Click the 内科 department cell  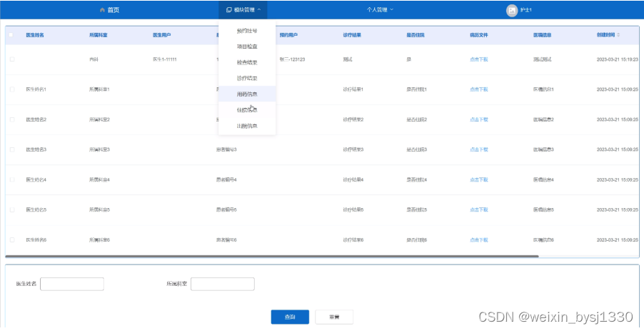tap(94, 59)
